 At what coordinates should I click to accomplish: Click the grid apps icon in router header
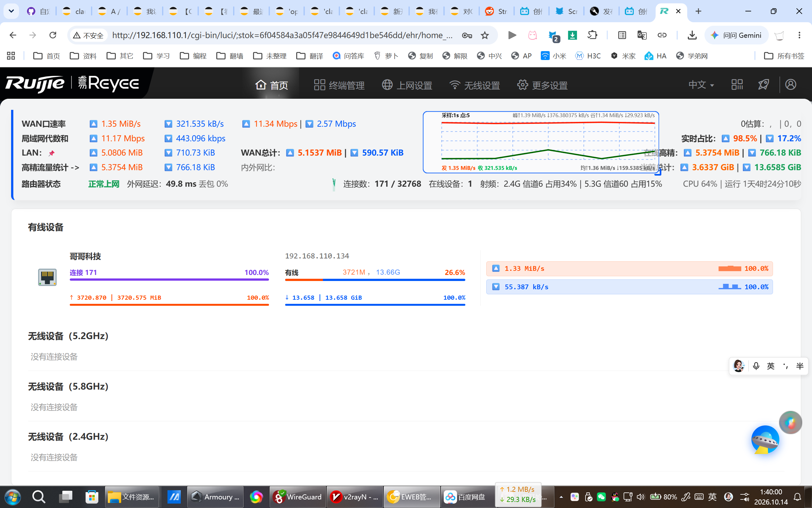click(737, 84)
